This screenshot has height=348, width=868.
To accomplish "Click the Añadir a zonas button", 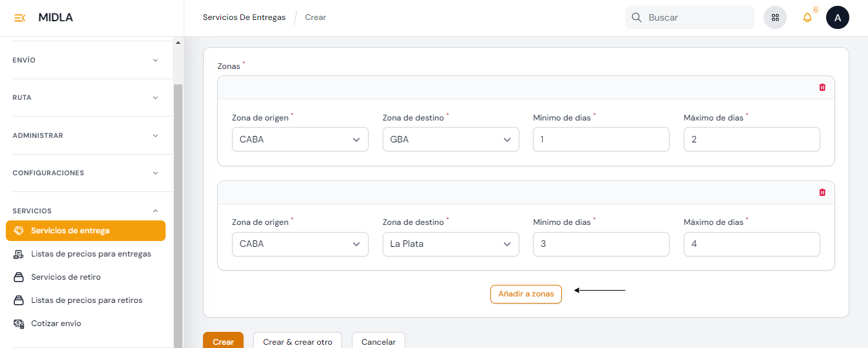I will tap(526, 294).
